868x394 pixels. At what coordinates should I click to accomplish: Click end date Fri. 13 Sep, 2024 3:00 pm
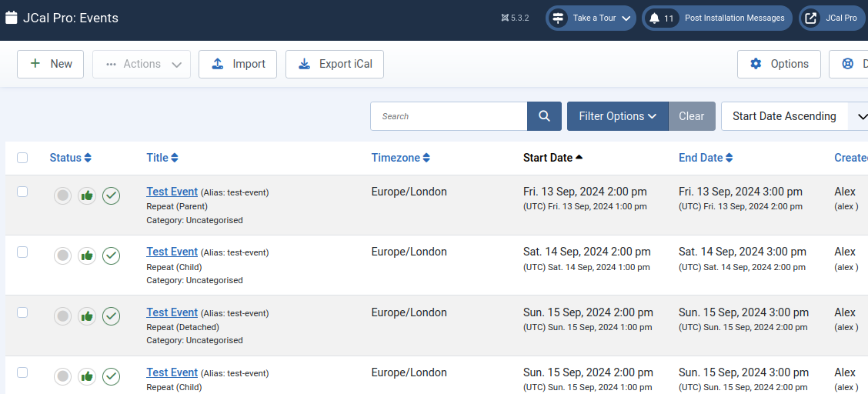pos(740,192)
